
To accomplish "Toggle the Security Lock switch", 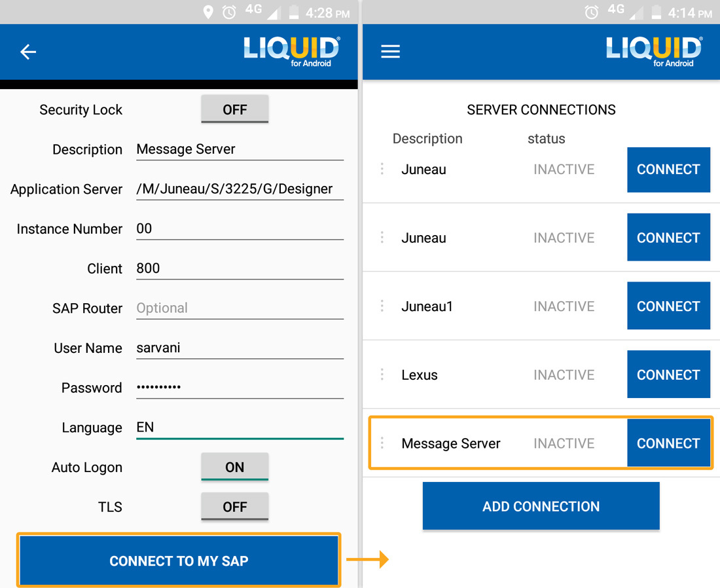I will tap(234, 109).
